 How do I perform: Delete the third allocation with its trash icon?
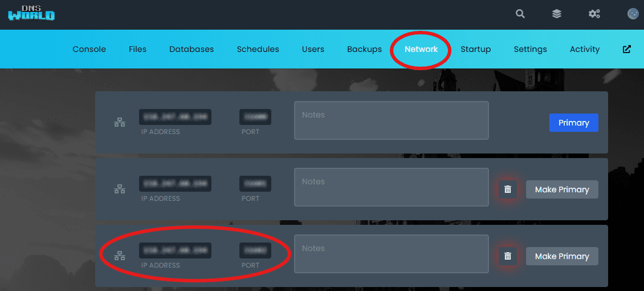[x=508, y=256]
